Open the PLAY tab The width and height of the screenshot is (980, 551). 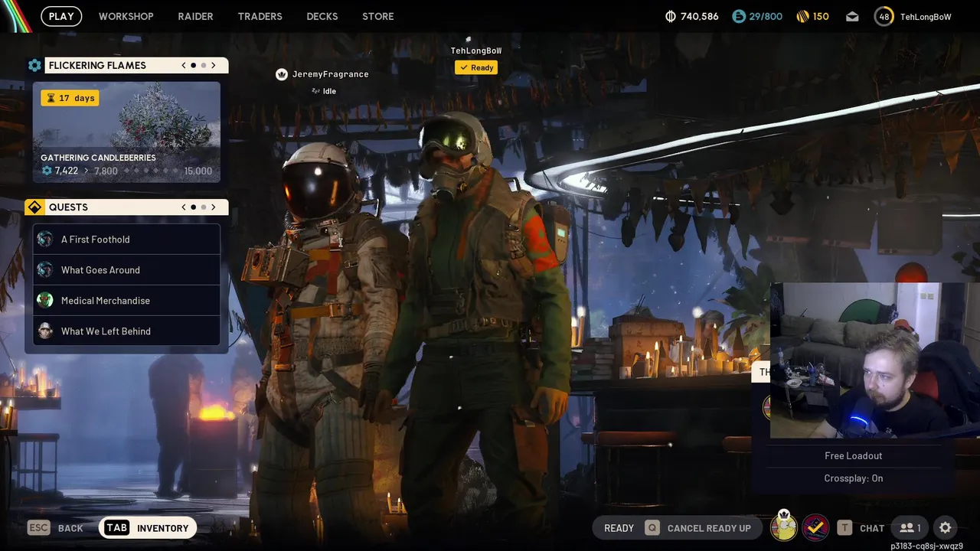(x=61, y=16)
